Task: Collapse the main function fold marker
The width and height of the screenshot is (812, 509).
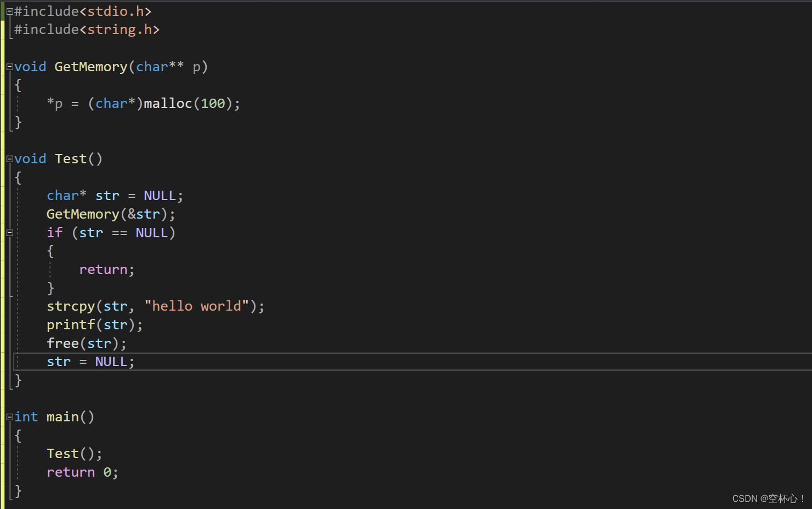Action: [9, 417]
